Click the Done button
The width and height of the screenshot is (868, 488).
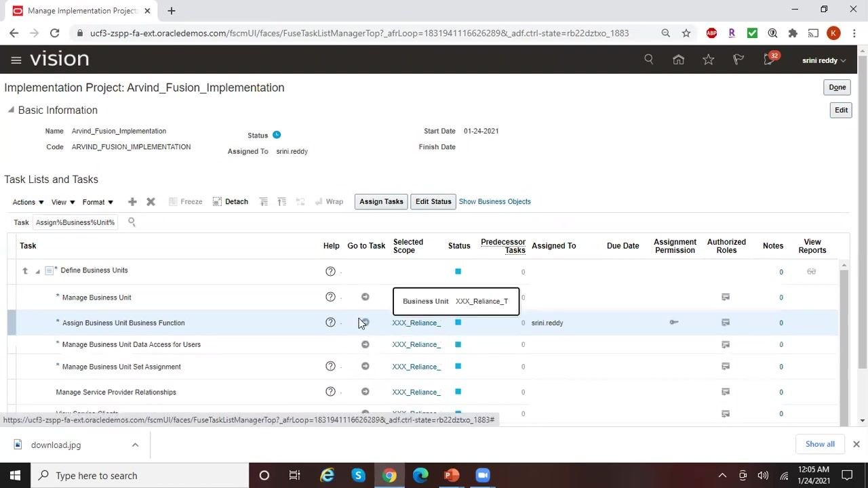(x=837, y=87)
